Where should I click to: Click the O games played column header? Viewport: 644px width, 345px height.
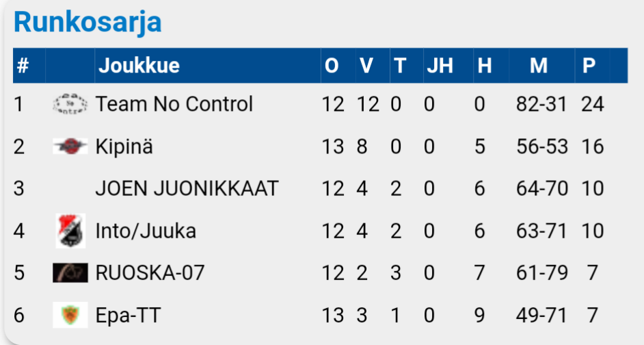point(332,66)
